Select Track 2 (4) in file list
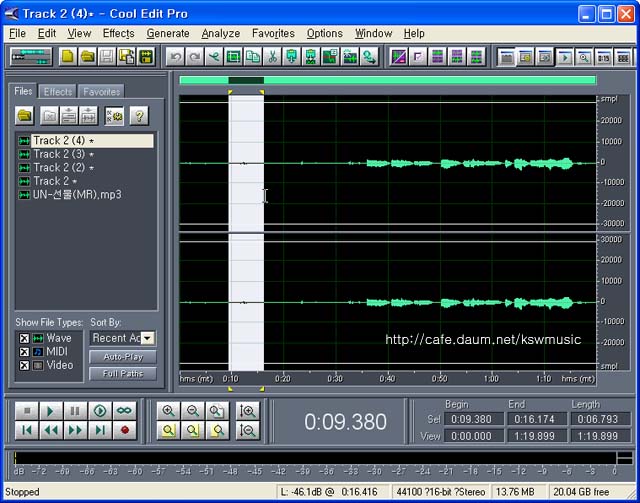Screen dimensions: 640x503 86,141
